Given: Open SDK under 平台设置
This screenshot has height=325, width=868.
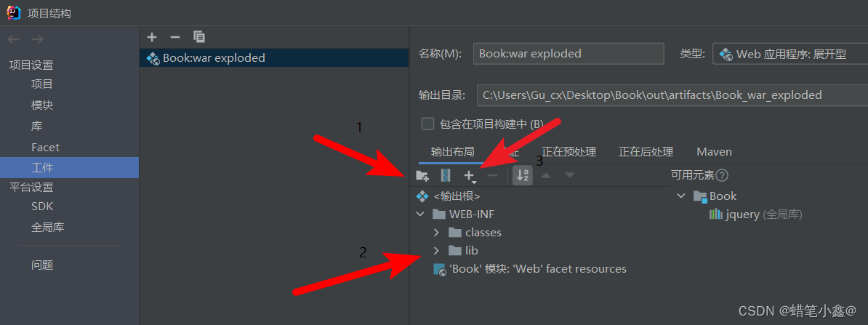Looking at the screenshot, I should [x=42, y=206].
